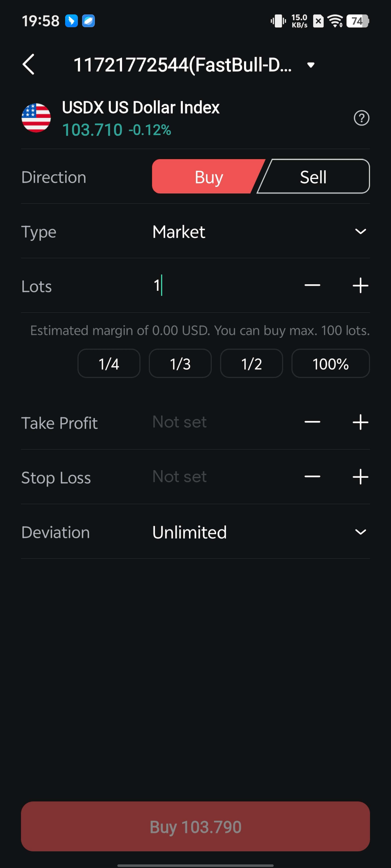391x868 pixels.
Task: Decrease Stop Loss with minus icon
Action: 312,476
